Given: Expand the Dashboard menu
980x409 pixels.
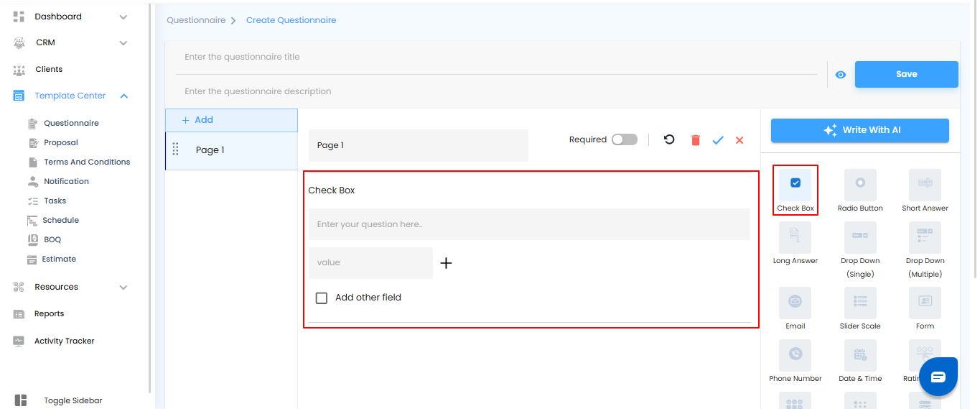Looking at the screenshot, I should [123, 17].
